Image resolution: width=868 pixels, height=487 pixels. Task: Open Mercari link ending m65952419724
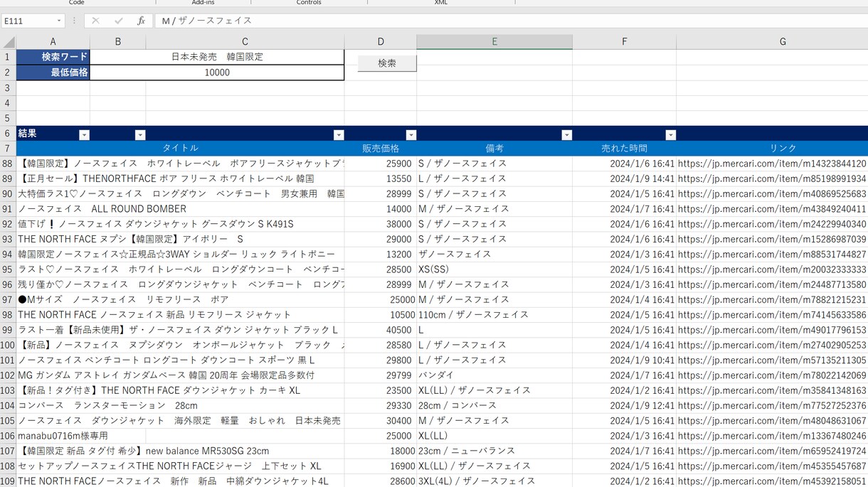772,451
